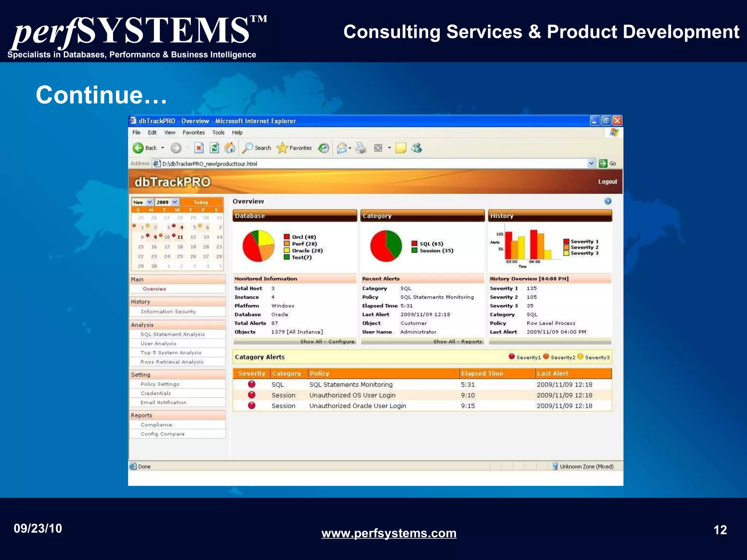Open the Policy Settings sidebar item
The height and width of the screenshot is (560, 747).
tap(160, 384)
